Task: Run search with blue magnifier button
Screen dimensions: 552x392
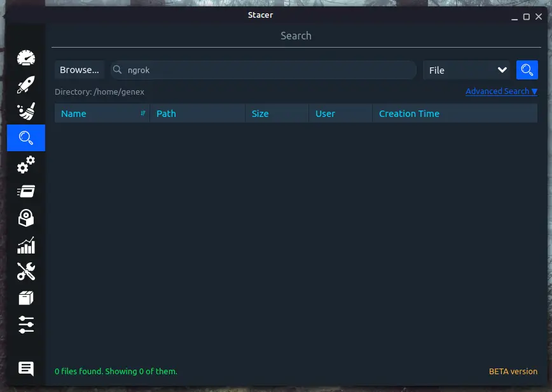Action: click(x=527, y=70)
